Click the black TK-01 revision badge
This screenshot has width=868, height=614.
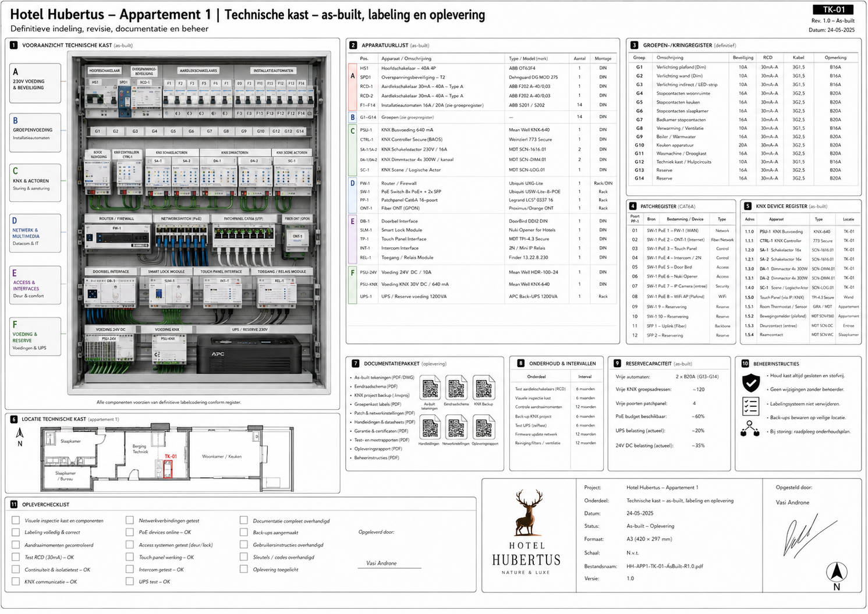(x=833, y=9)
